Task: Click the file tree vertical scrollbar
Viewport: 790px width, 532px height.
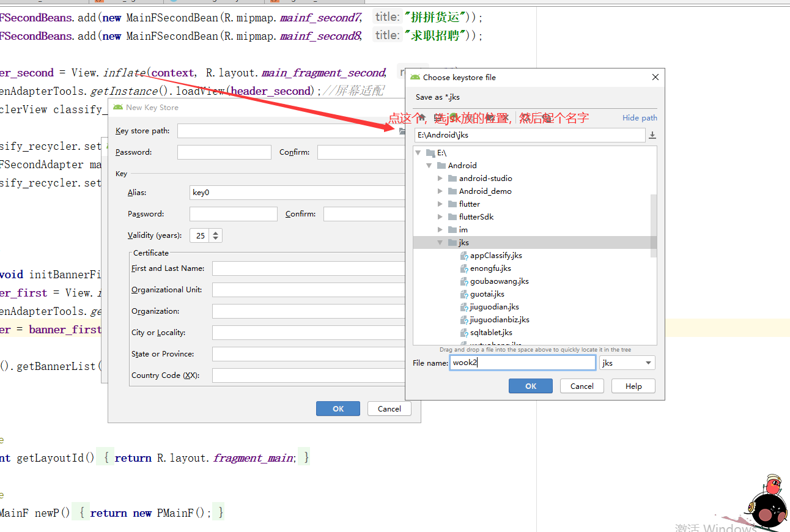Action: pos(654,226)
